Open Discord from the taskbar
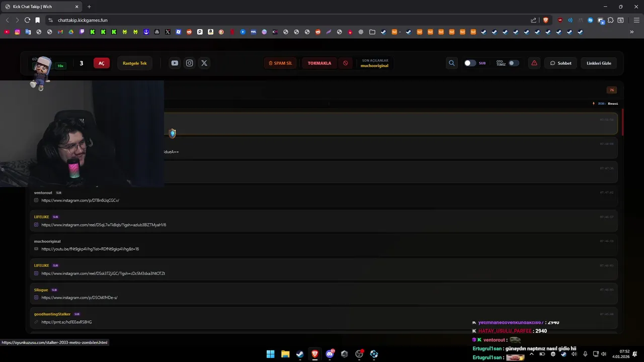Screen dimensions: 644x362 [x=330, y=354]
